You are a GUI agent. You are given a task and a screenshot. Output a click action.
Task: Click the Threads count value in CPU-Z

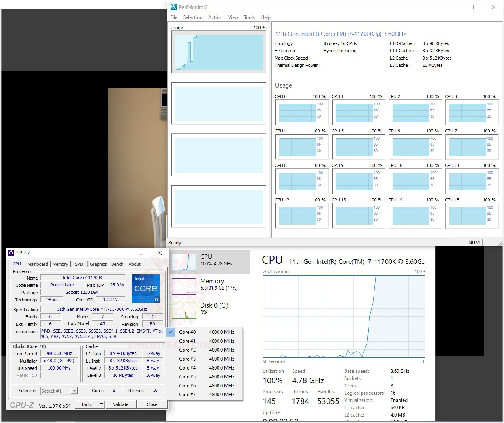click(155, 390)
